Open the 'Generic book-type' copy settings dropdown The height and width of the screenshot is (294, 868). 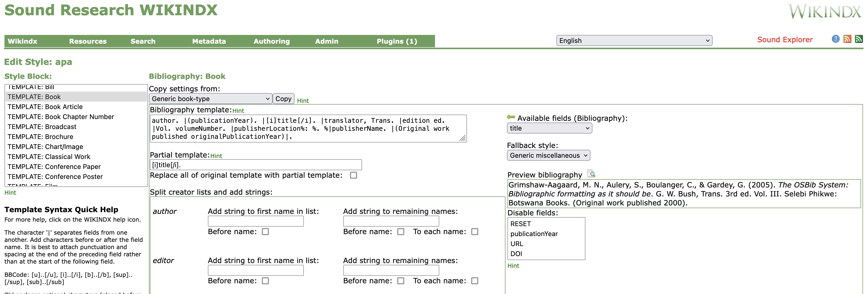210,99
